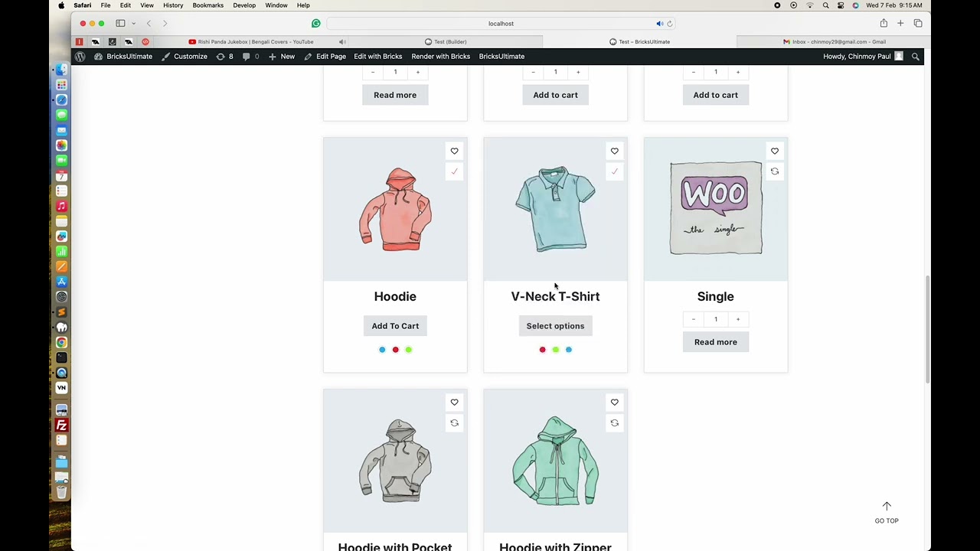Mute audio on the YouTube tab
Screen dimensions: 980x551
[x=342, y=42]
